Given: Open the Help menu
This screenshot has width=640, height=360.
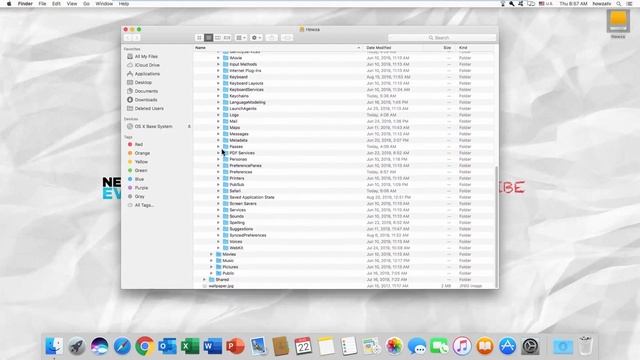Looking at the screenshot, I should click(124, 4).
